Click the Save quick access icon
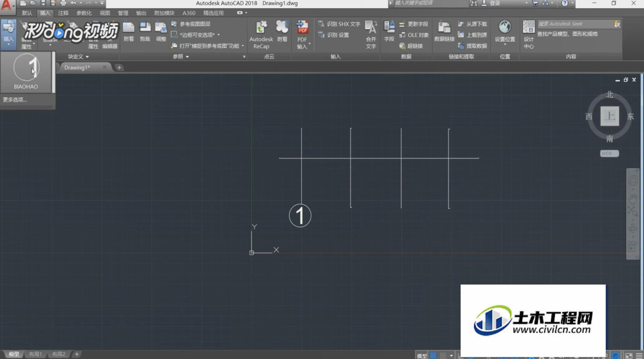Viewport: 644px width, 359px height. 43,3
